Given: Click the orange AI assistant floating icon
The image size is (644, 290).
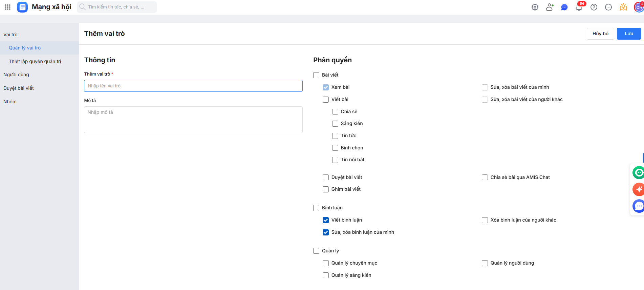Looking at the screenshot, I should coord(639,189).
